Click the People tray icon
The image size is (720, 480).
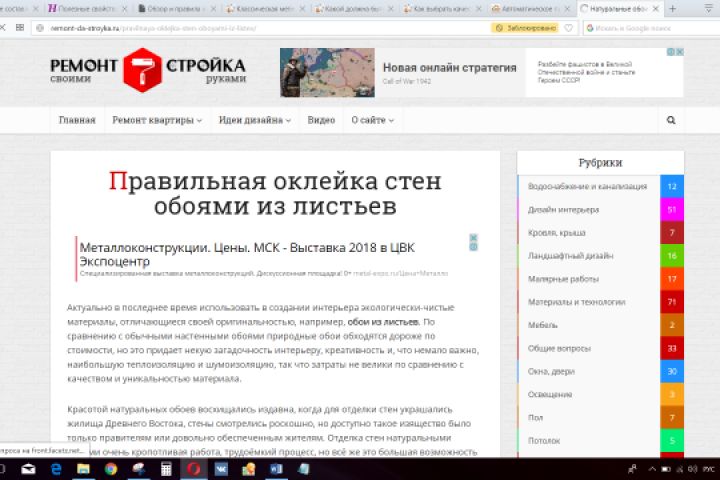tap(633, 469)
